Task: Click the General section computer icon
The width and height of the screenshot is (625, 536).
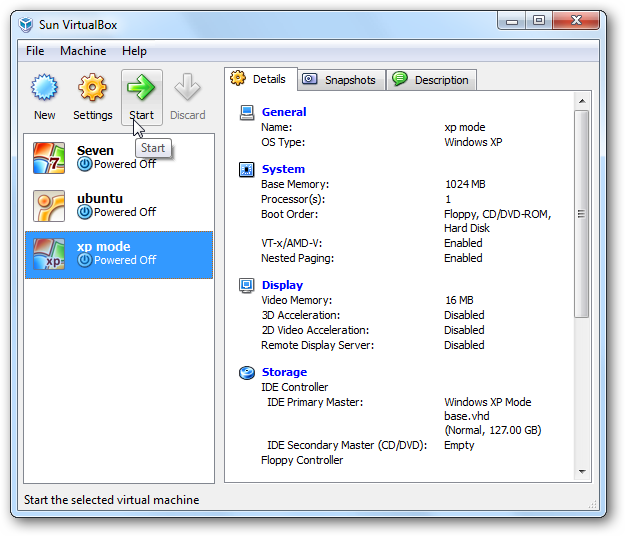Action: click(247, 112)
